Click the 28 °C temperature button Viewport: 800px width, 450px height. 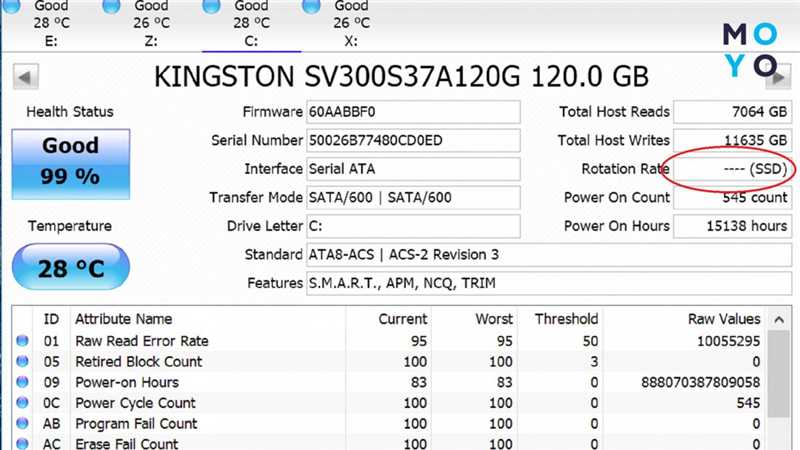(x=71, y=267)
